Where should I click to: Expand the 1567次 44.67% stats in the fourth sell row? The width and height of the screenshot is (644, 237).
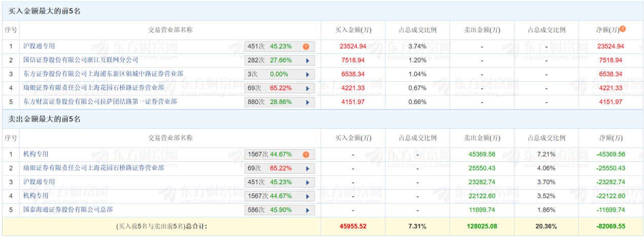point(308,196)
